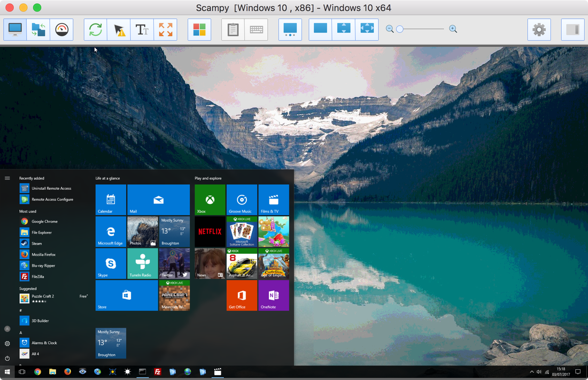Show the virtual keyboard
The height and width of the screenshot is (380, 588).
pyautogui.click(x=256, y=29)
